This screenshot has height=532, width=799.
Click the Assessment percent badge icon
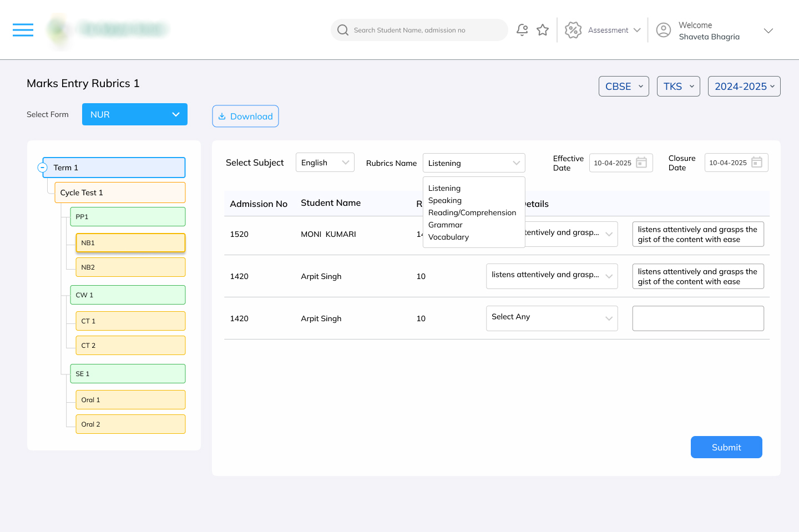pyautogui.click(x=573, y=30)
